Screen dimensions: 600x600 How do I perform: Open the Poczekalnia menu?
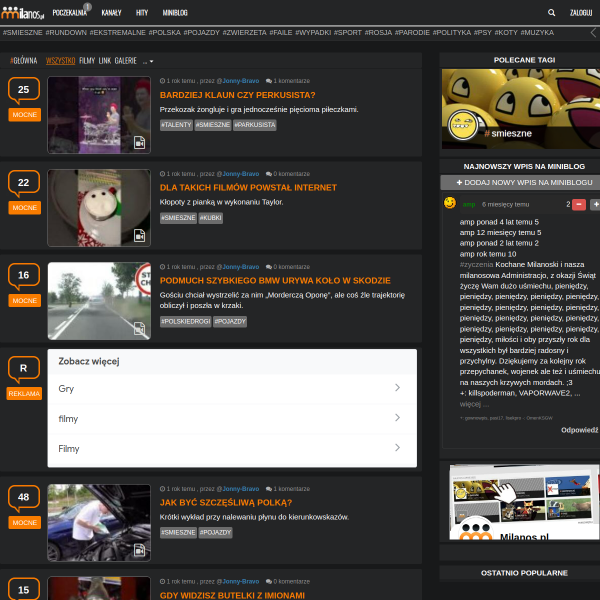(x=69, y=13)
